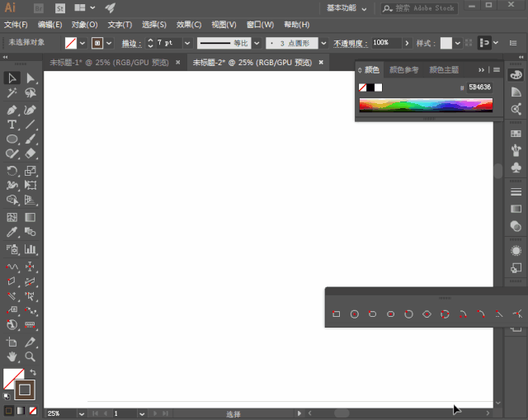Switch to 未标题-1 document tab

tap(109, 63)
